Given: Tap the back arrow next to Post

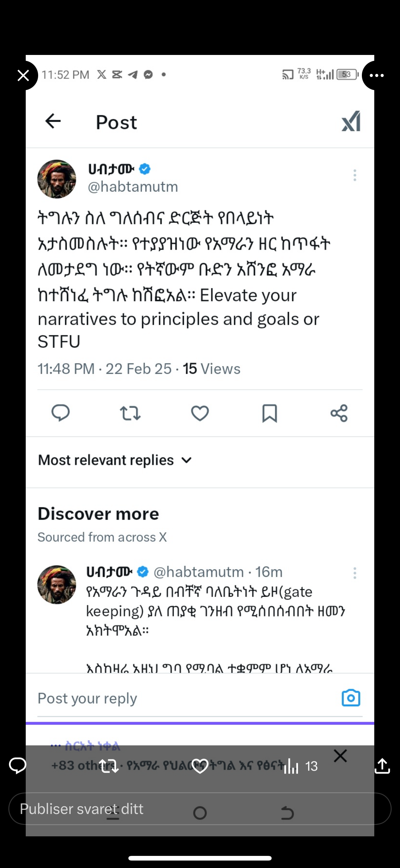Looking at the screenshot, I should (53, 121).
